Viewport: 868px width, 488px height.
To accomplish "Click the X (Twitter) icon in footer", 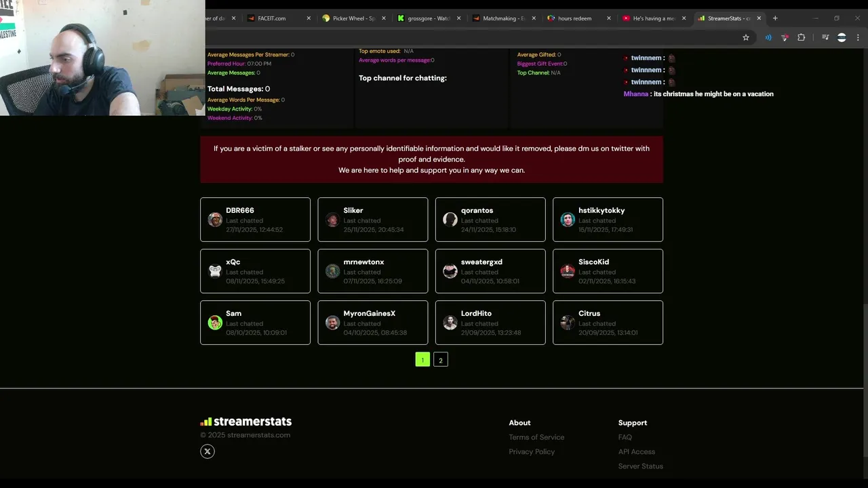I will (208, 451).
